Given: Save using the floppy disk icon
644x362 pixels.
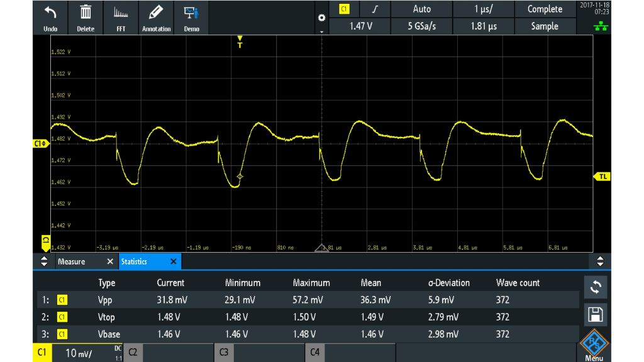Looking at the screenshot, I should click(x=595, y=314).
